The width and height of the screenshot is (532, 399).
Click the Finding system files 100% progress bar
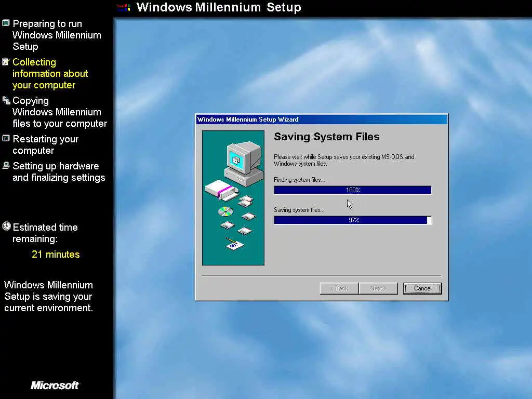tap(353, 190)
